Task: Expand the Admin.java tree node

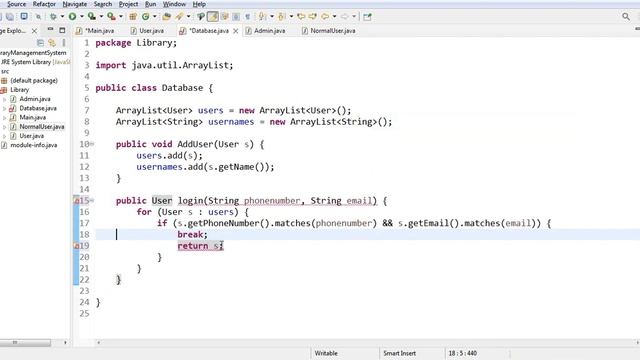Action: coord(4,99)
